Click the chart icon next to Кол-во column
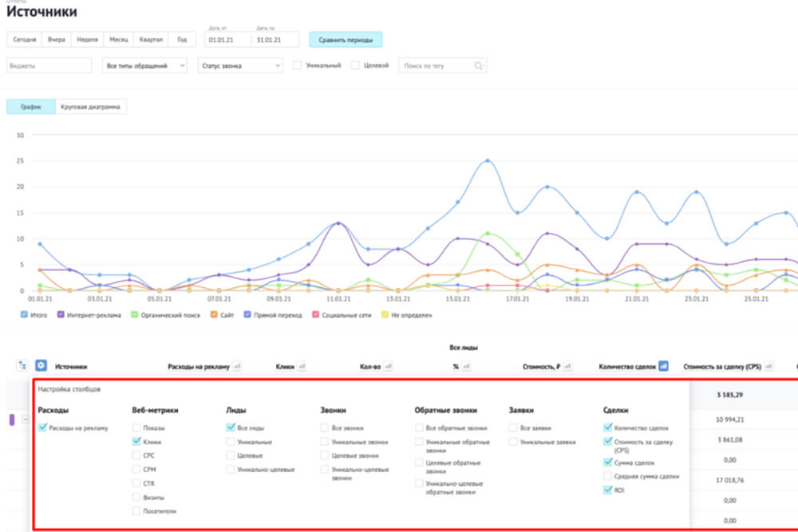This screenshot has height=532, width=798. pos(389,366)
